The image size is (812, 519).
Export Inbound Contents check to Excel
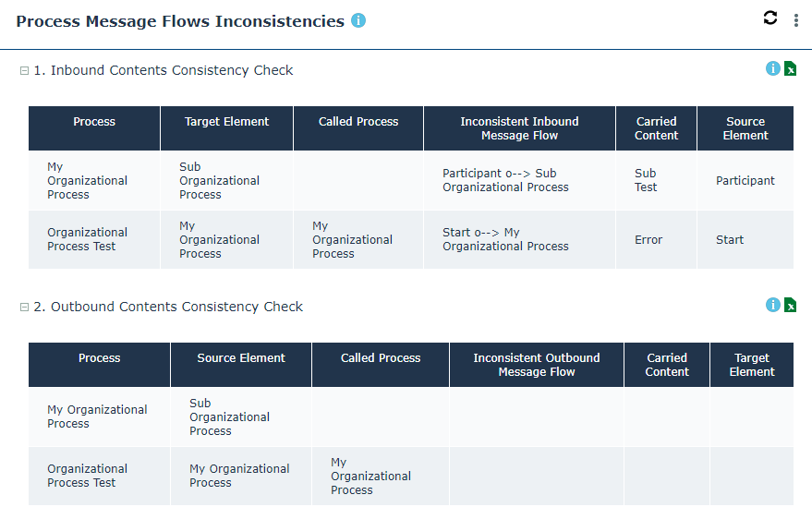point(790,69)
